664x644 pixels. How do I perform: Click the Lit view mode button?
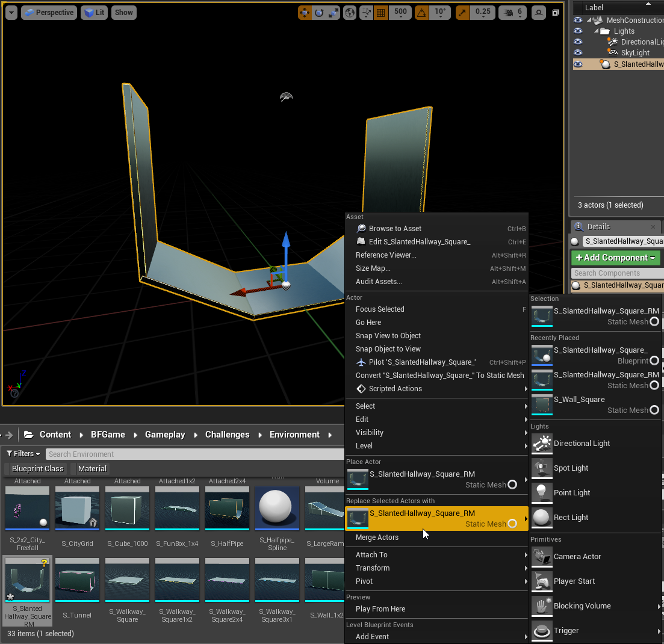click(x=94, y=13)
